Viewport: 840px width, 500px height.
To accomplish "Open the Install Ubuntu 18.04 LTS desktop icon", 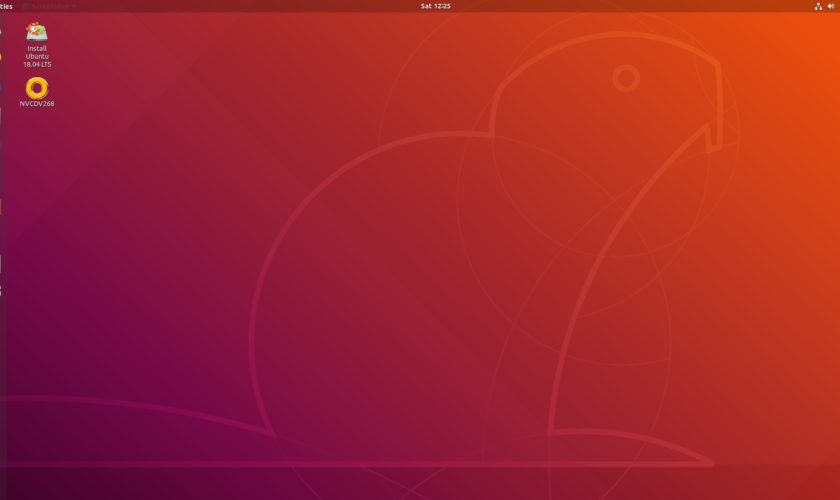I will [37, 32].
